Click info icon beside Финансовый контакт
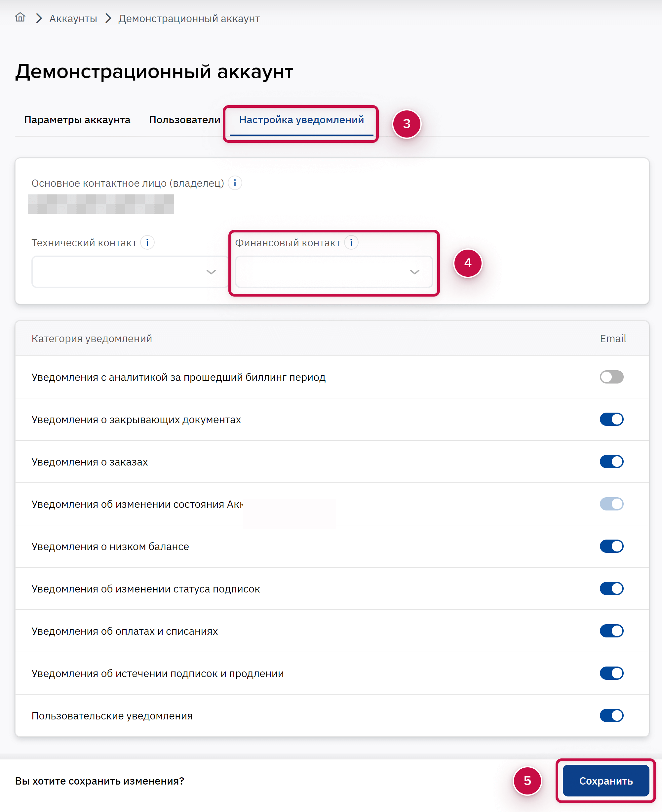The height and width of the screenshot is (812, 662). pyautogui.click(x=351, y=242)
